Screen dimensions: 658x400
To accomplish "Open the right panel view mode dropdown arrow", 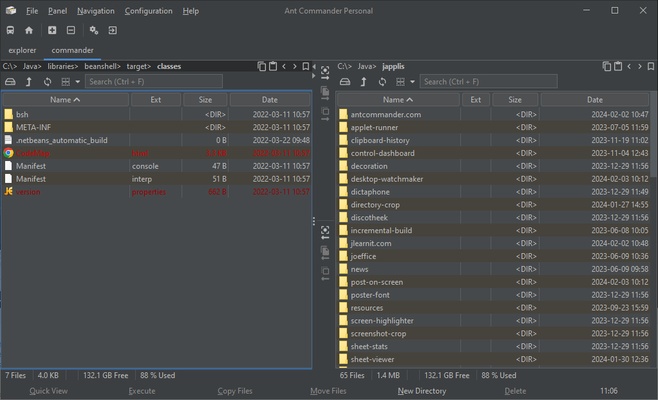I will pos(413,82).
